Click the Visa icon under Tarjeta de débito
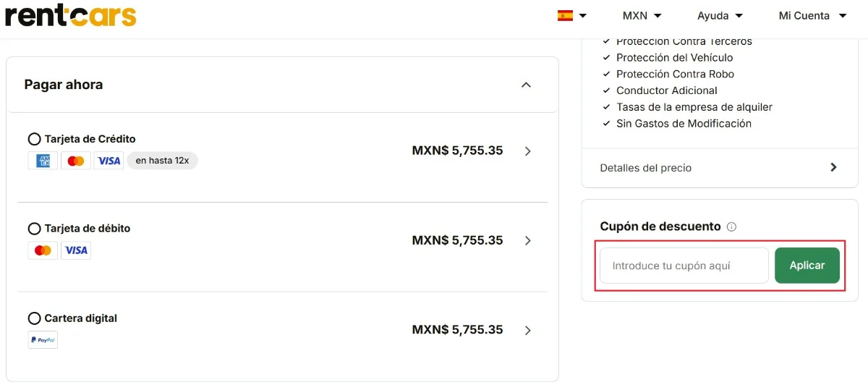868x385 pixels. click(x=76, y=250)
